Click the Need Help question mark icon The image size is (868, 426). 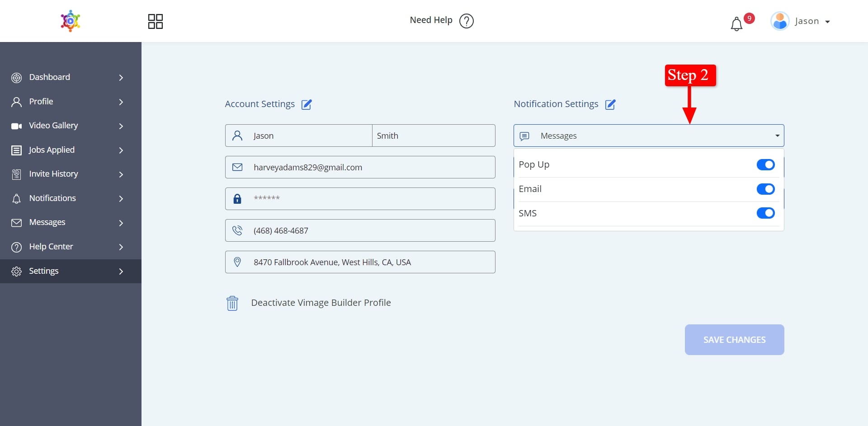pos(466,21)
